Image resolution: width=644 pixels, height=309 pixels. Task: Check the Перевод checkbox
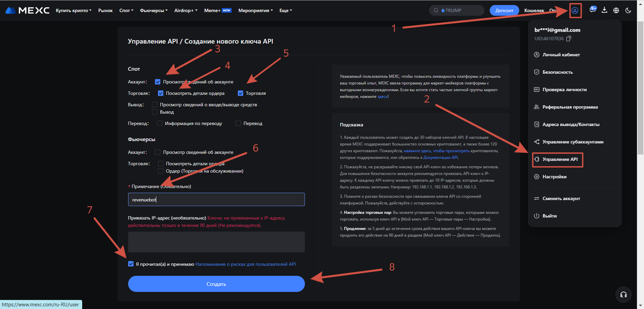[238, 123]
